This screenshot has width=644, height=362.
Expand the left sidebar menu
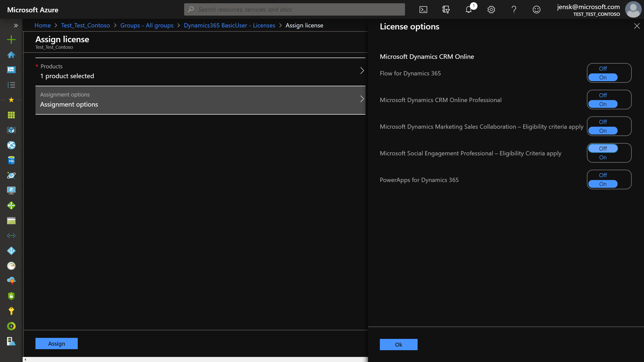click(x=16, y=25)
